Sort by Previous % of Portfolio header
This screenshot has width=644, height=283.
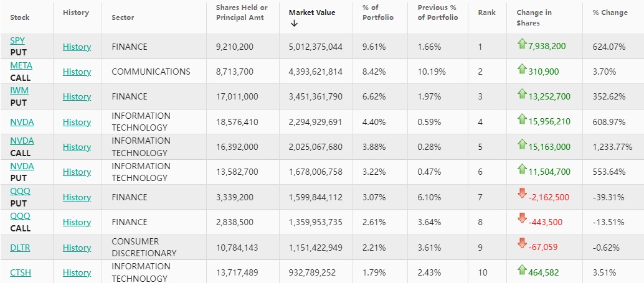437,12
